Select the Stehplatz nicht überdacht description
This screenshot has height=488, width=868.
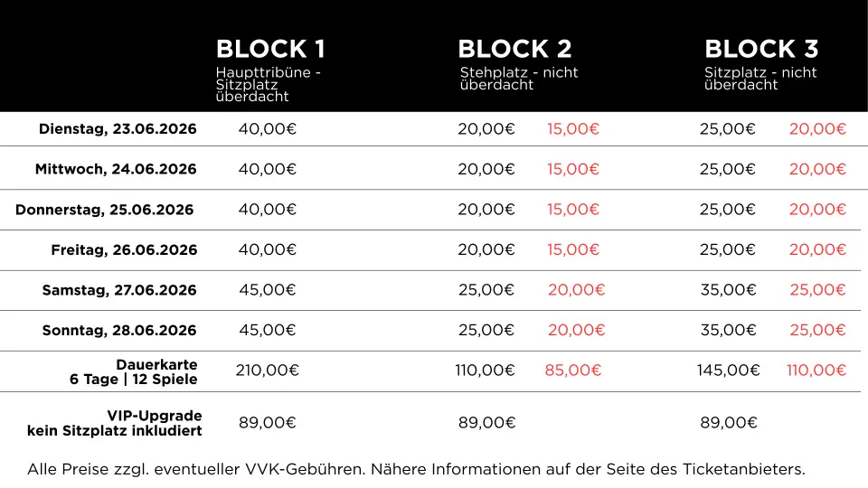pos(519,79)
